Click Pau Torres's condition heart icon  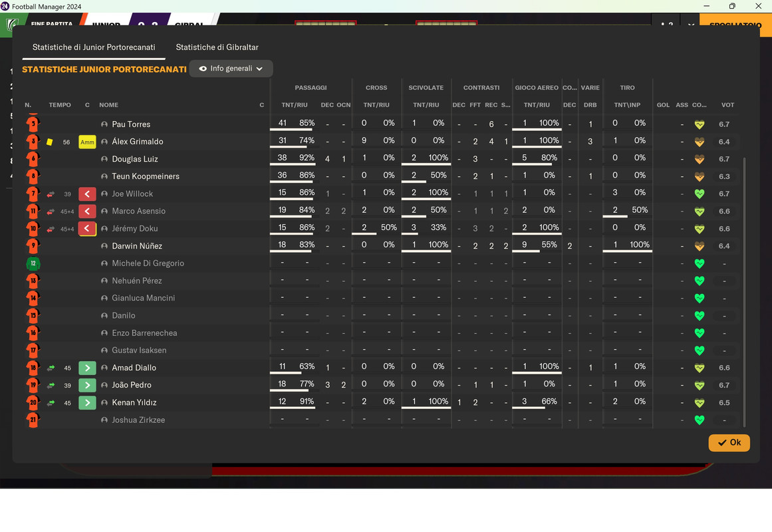(x=699, y=124)
